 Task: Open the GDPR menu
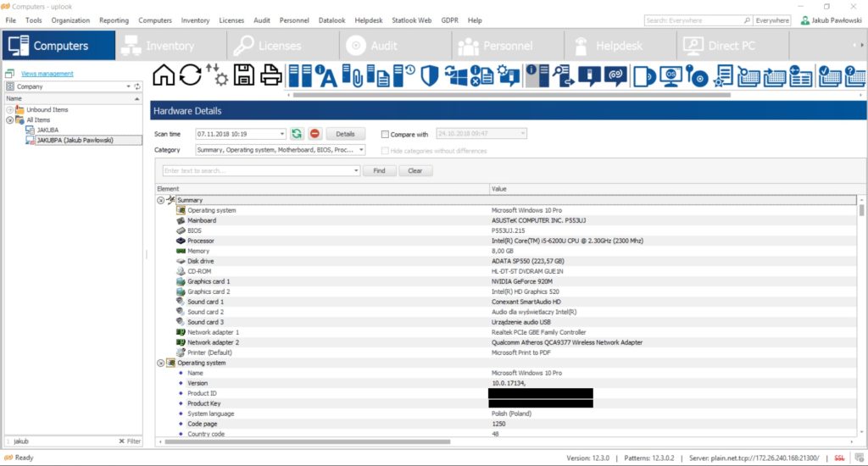pos(449,20)
